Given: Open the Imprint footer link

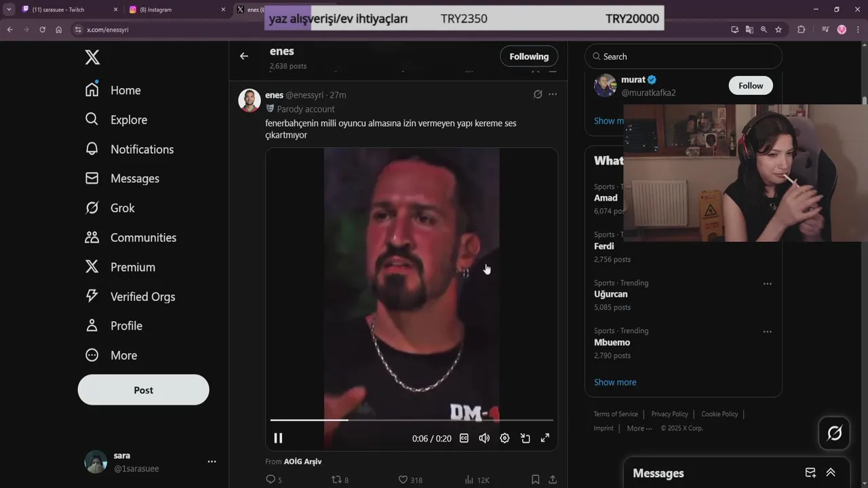Looking at the screenshot, I should pyautogui.click(x=604, y=428).
